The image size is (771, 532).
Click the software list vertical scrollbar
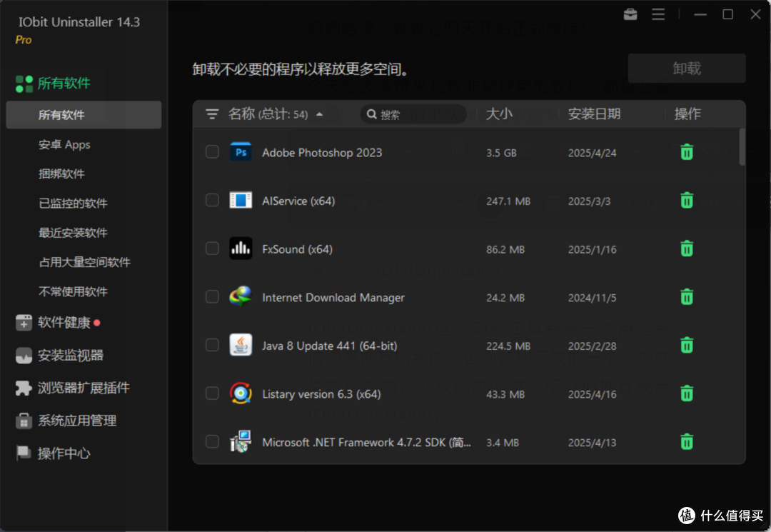(742, 147)
